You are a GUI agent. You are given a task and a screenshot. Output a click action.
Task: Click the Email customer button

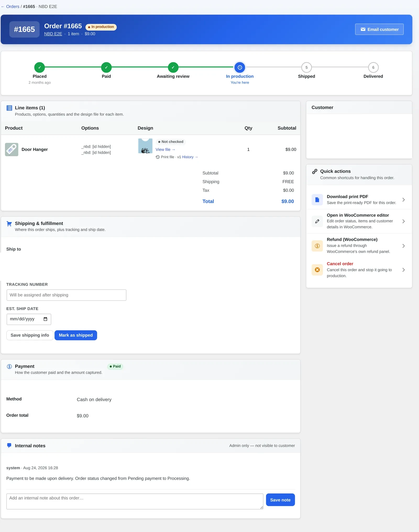pos(379,29)
